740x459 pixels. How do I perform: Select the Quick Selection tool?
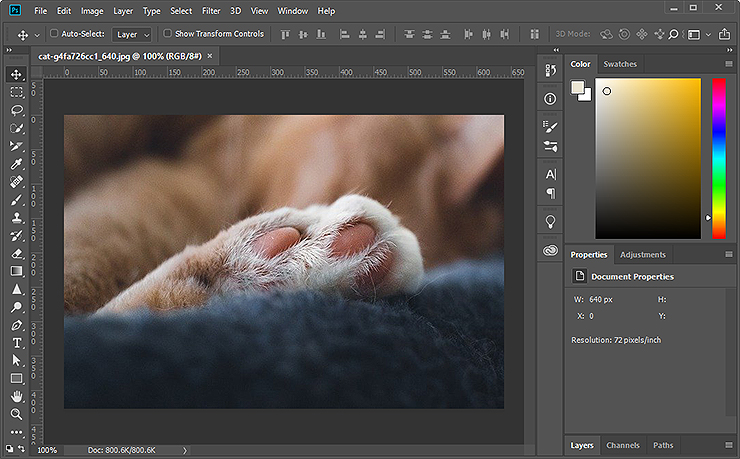coord(17,128)
